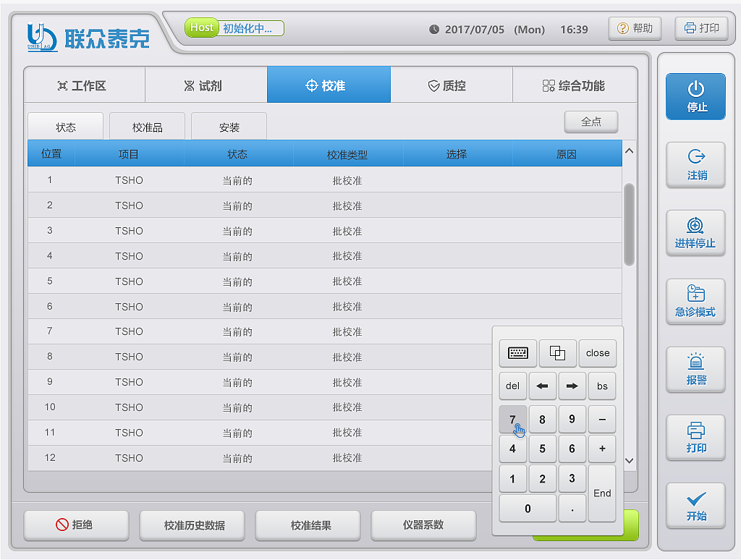Click the 注销 logout sidebar icon
741x560 pixels.
pyautogui.click(x=695, y=165)
